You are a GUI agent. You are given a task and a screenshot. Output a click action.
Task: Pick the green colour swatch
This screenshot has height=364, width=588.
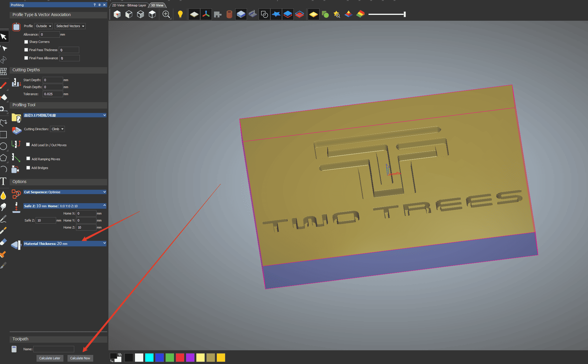click(x=170, y=358)
